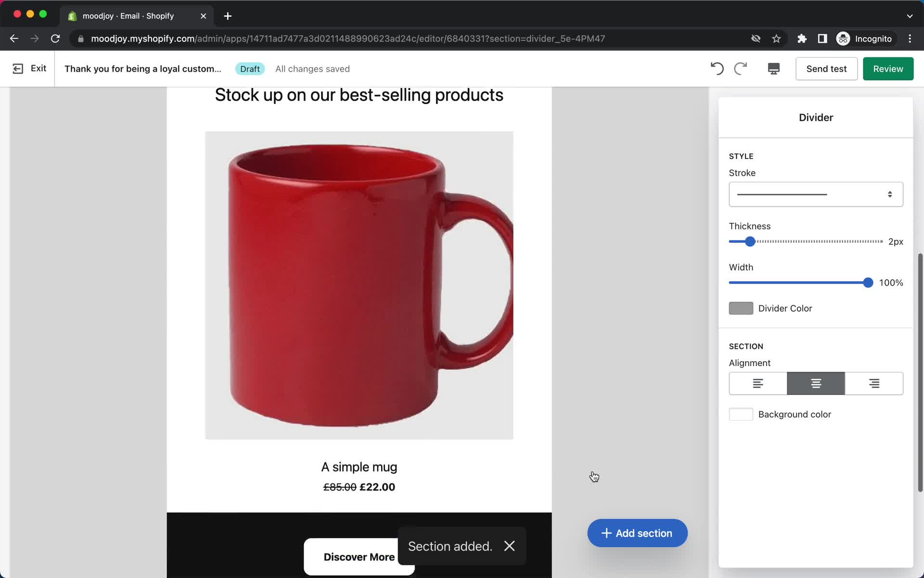The height and width of the screenshot is (578, 924).
Task: Click the mug product thumbnail
Action: coord(359,285)
